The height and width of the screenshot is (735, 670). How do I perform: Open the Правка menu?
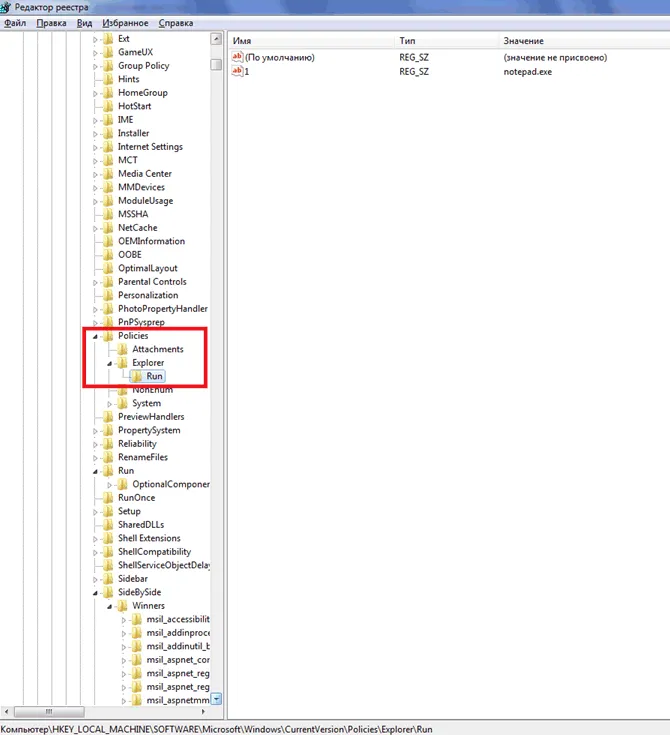point(51,23)
